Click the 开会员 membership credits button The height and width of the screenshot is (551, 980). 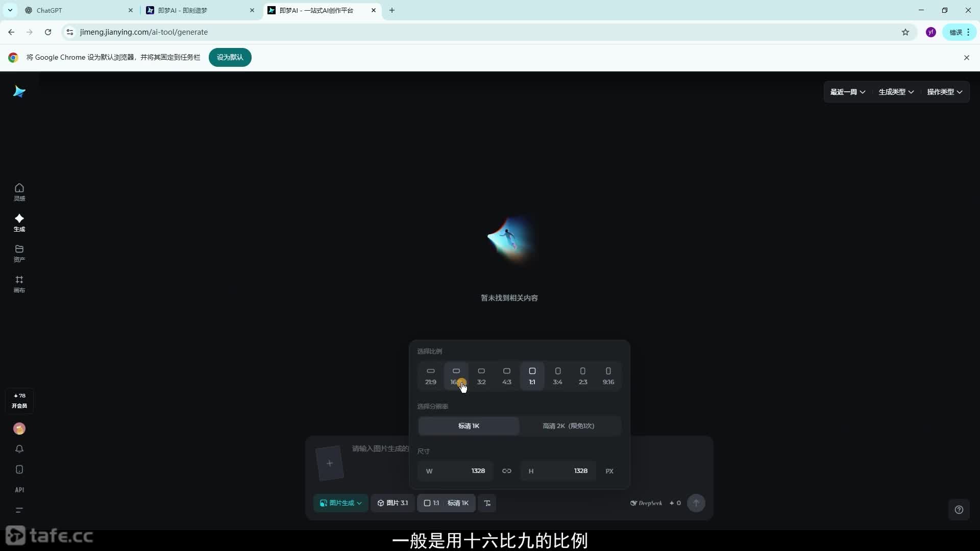(x=19, y=400)
